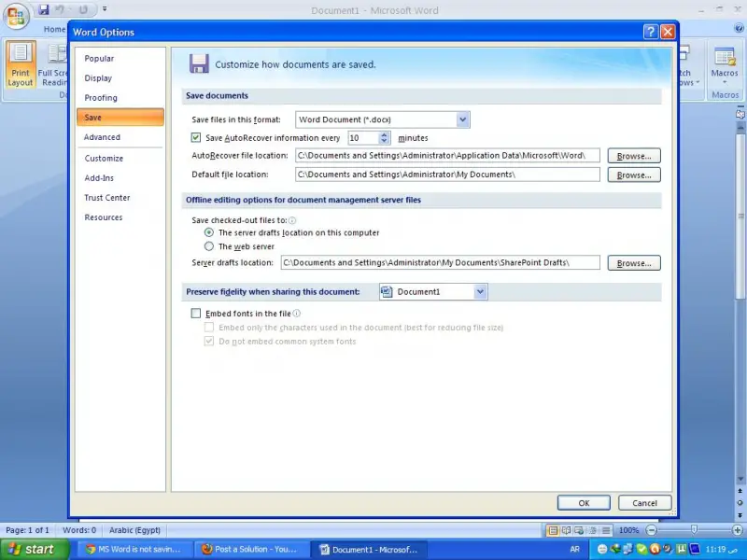Click Cancel in Word Options dialog
Image resolution: width=747 pixels, height=560 pixels.
tap(644, 503)
